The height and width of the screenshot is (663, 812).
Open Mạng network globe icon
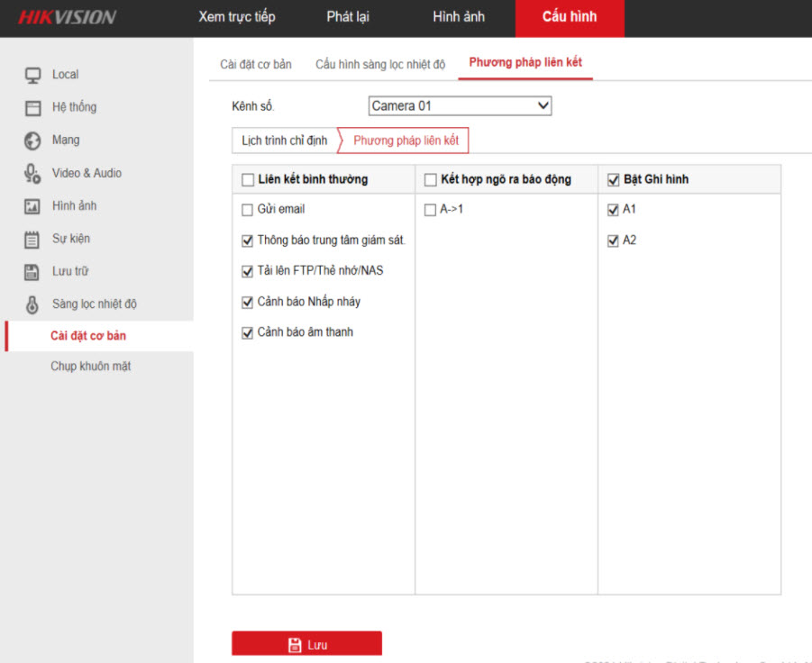pyautogui.click(x=32, y=141)
